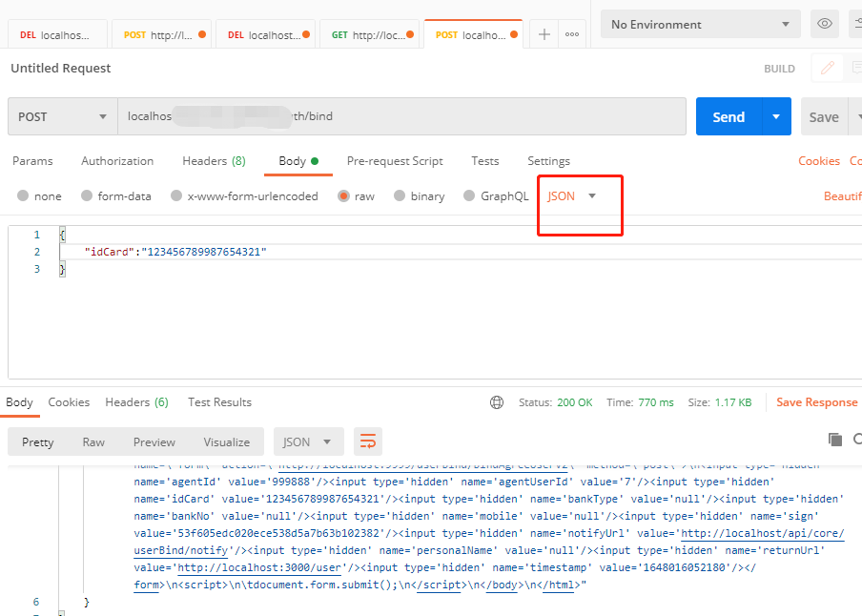Open the POST method dropdown
The width and height of the screenshot is (862, 616).
pyautogui.click(x=62, y=115)
